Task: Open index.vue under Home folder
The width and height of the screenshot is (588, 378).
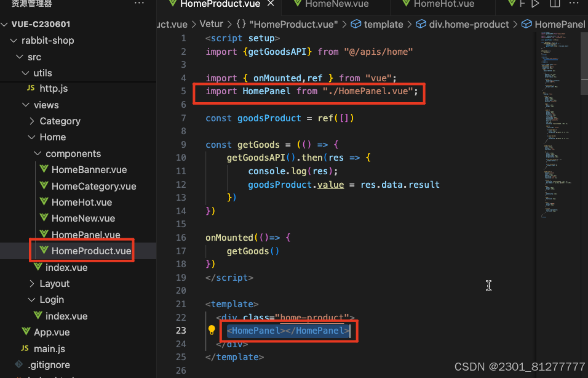Action: pos(66,268)
